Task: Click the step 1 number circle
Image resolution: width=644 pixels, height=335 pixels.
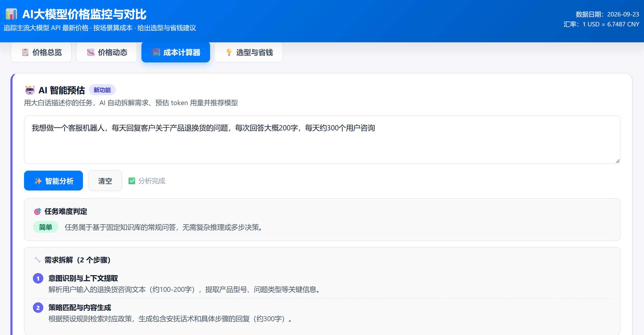Action: 38,278
